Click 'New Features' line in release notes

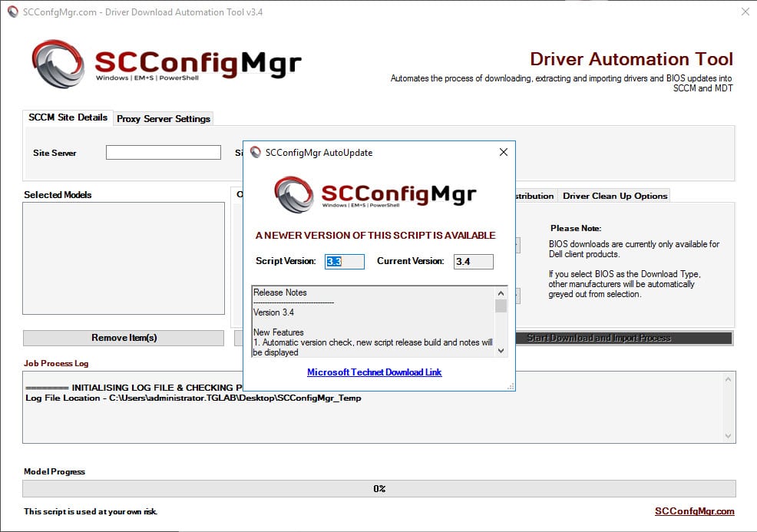pos(279,332)
